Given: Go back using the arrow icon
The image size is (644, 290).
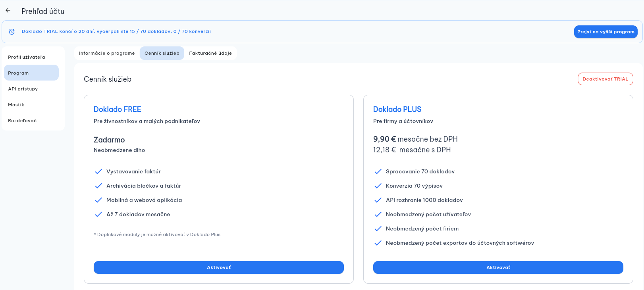Looking at the screenshot, I should coord(8,11).
